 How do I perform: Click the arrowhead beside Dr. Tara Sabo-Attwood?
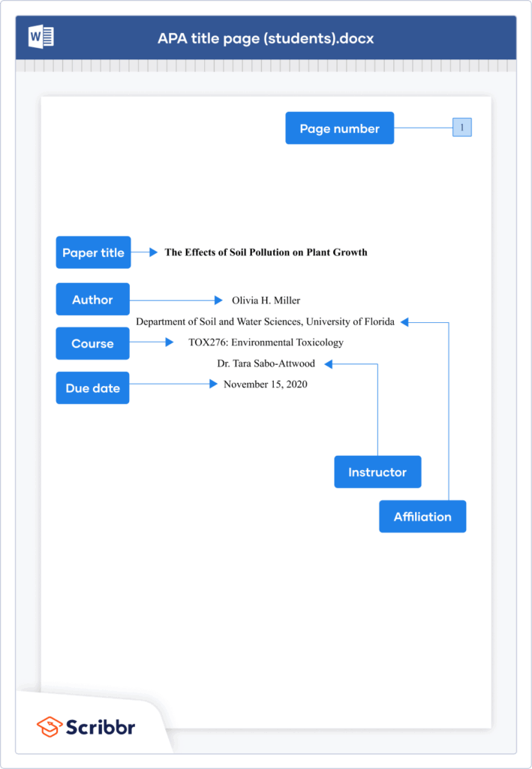click(329, 364)
